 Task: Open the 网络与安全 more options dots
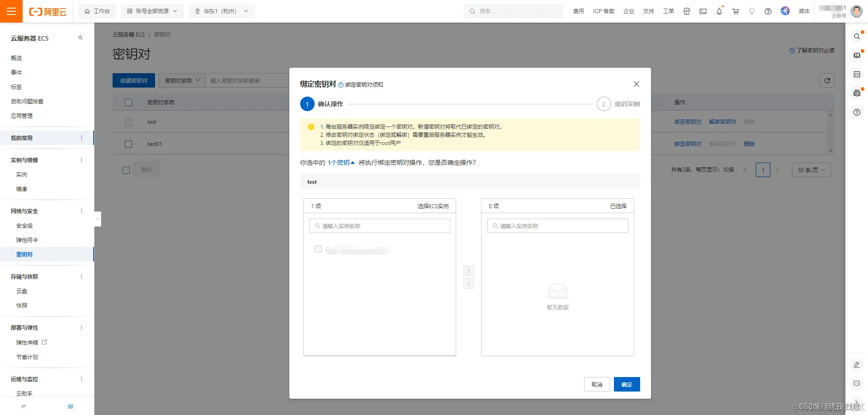(81, 211)
